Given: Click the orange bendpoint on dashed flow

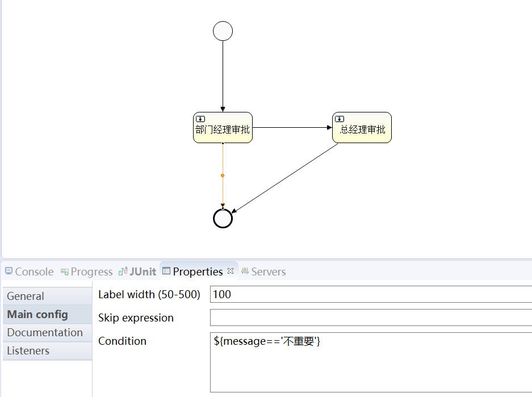Looking at the screenshot, I should tap(223, 175).
